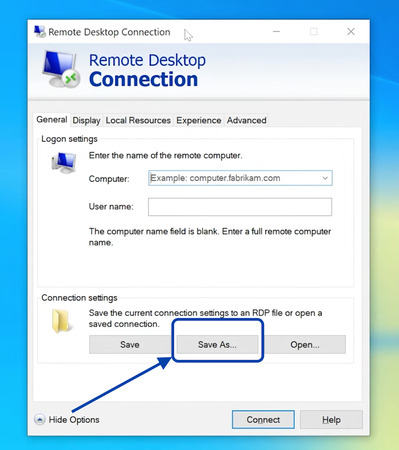Click the Save button

click(x=130, y=344)
